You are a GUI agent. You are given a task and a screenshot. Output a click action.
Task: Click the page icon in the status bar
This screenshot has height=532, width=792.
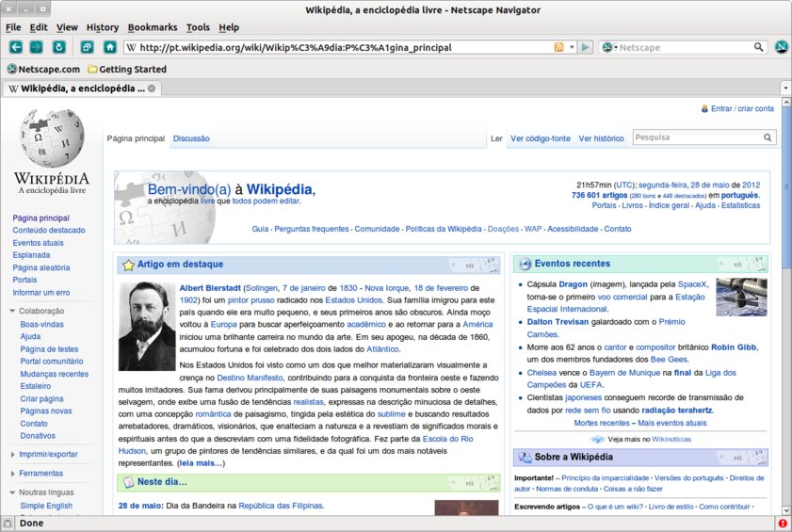click(8, 524)
